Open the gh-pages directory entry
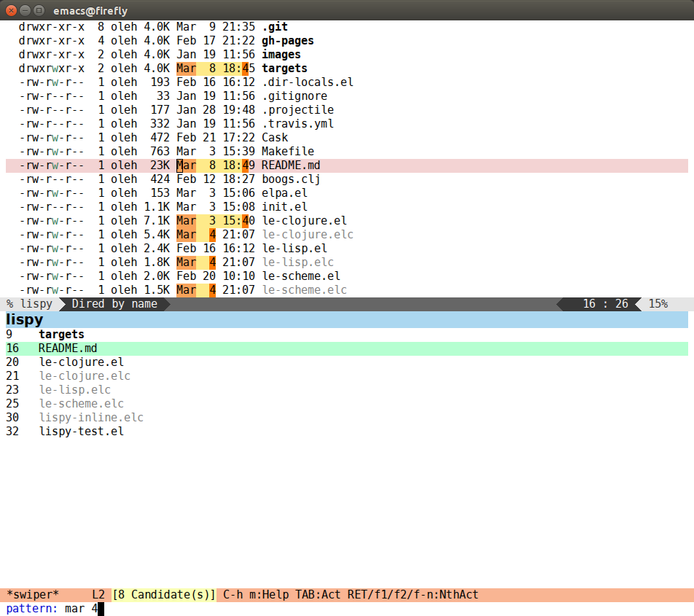Viewport: 694px width, 616px height. click(288, 41)
